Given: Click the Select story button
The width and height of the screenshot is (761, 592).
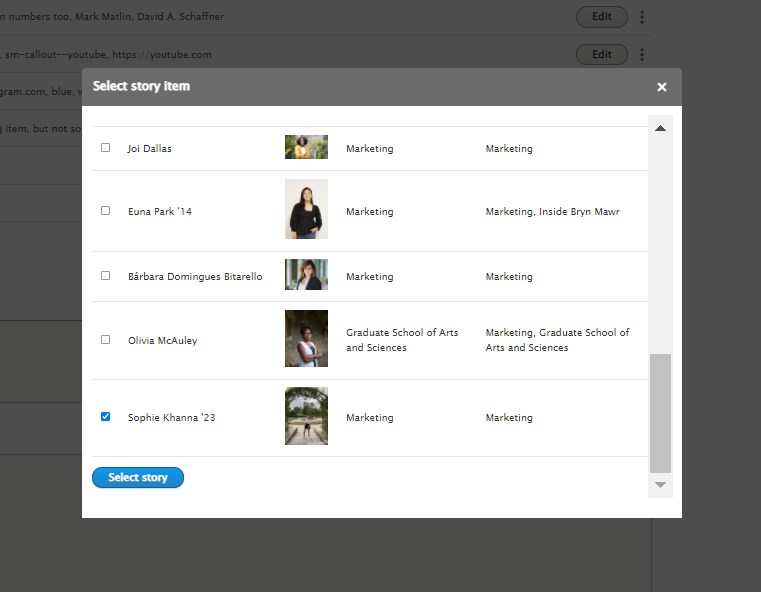Looking at the screenshot, I should [x=138, y=477].
